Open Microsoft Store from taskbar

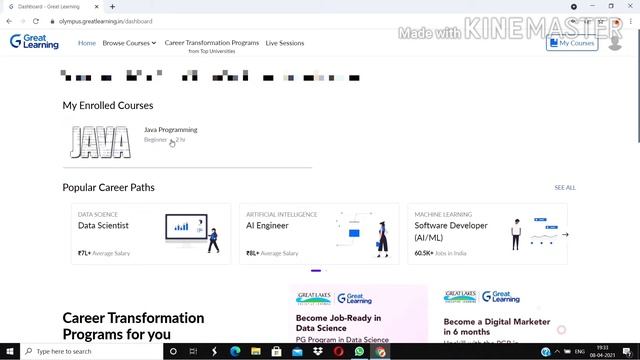coord(276,351)
